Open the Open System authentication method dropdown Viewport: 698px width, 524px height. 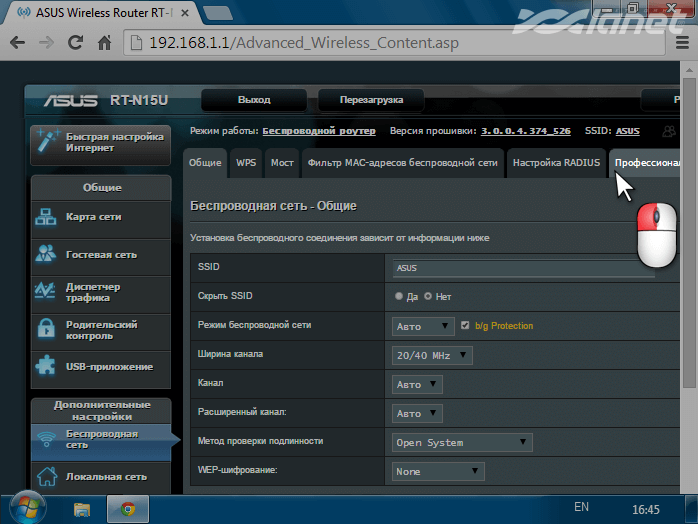coord(461,442)
